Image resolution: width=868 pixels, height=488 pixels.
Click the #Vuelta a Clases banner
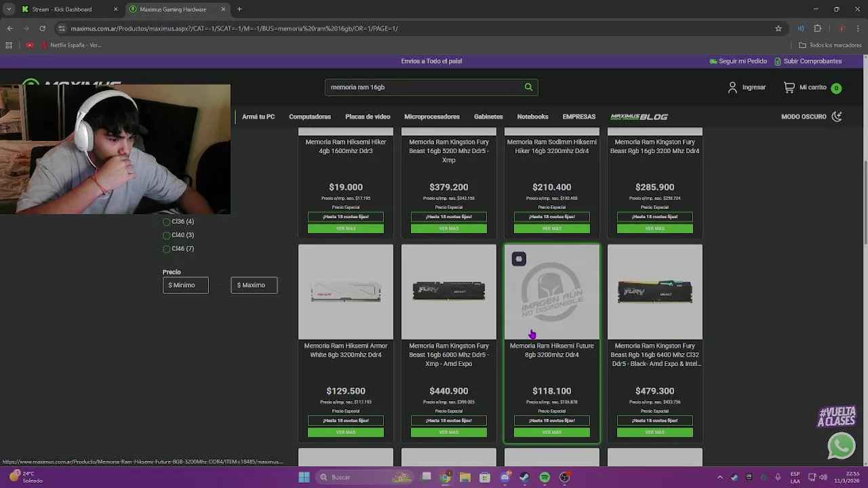(837, 416)
